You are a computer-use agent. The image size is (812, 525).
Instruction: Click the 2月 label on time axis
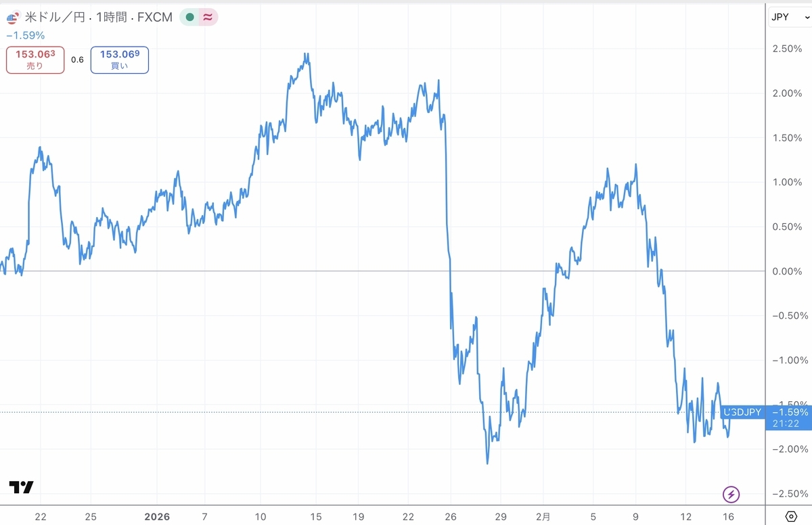tap(543, 516)
